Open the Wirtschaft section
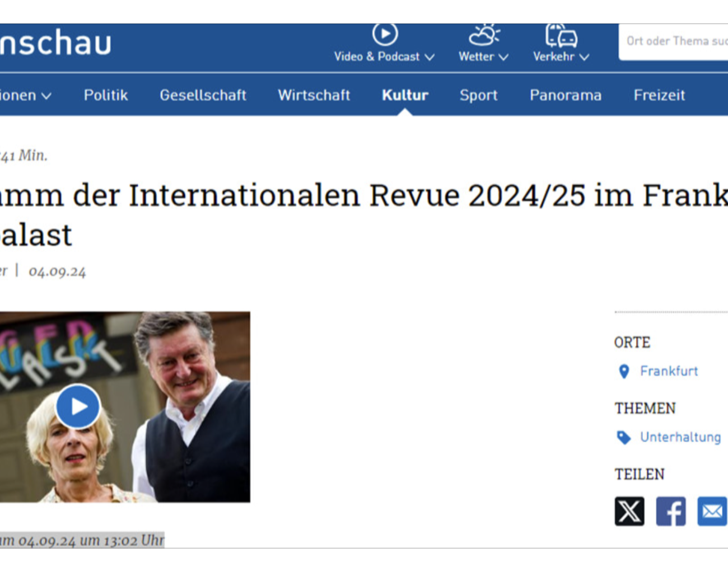The image size is (728, 581). (314, 95)
